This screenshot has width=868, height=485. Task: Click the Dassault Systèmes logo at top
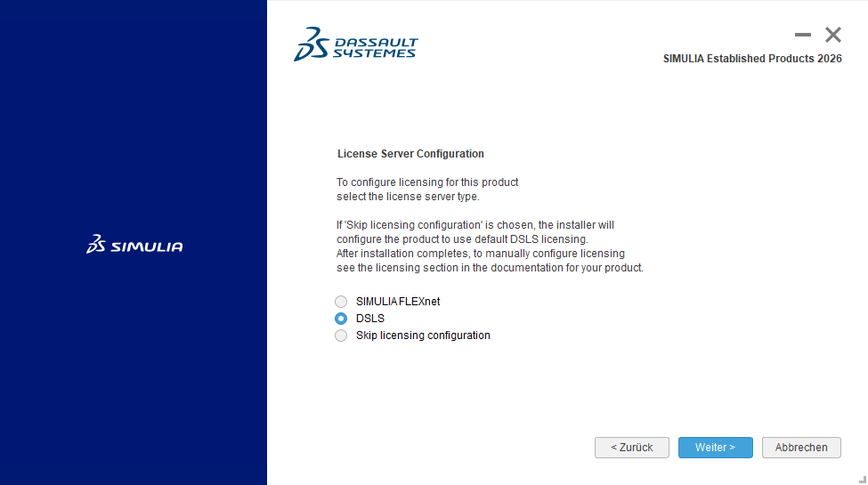click(355, 44)
